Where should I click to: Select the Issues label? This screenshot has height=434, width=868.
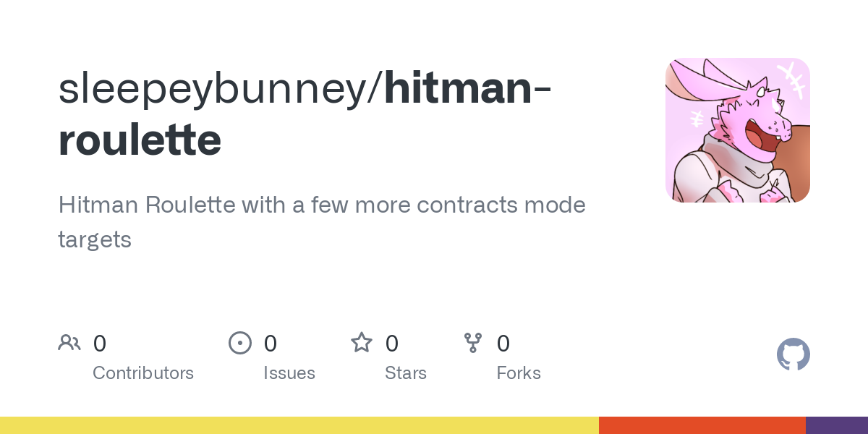point(289,373)
